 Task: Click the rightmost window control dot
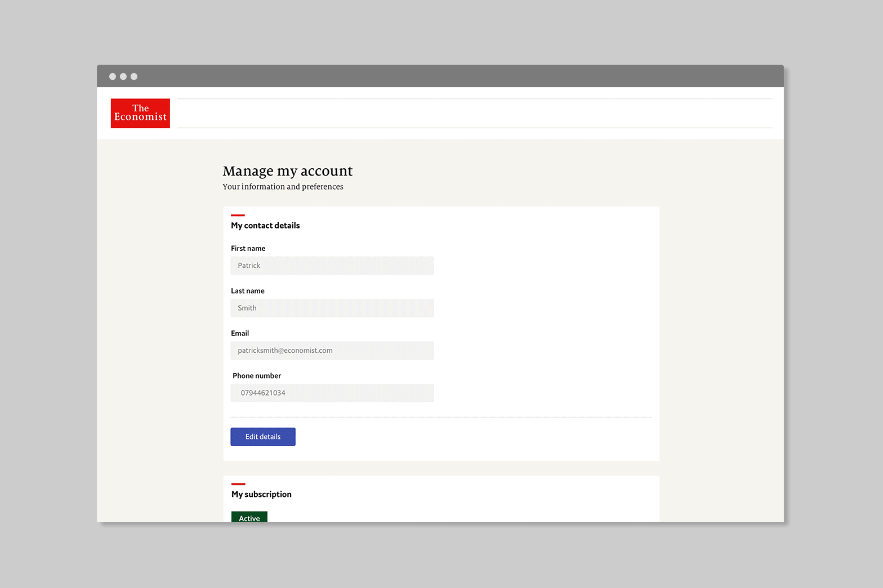point(134,77)
